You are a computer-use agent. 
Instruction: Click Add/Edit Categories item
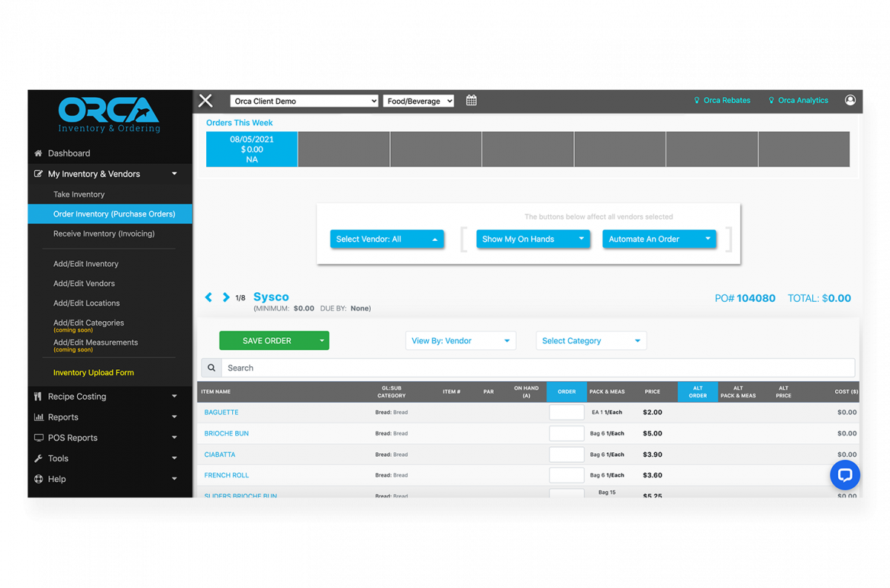(x=88, y=325)
